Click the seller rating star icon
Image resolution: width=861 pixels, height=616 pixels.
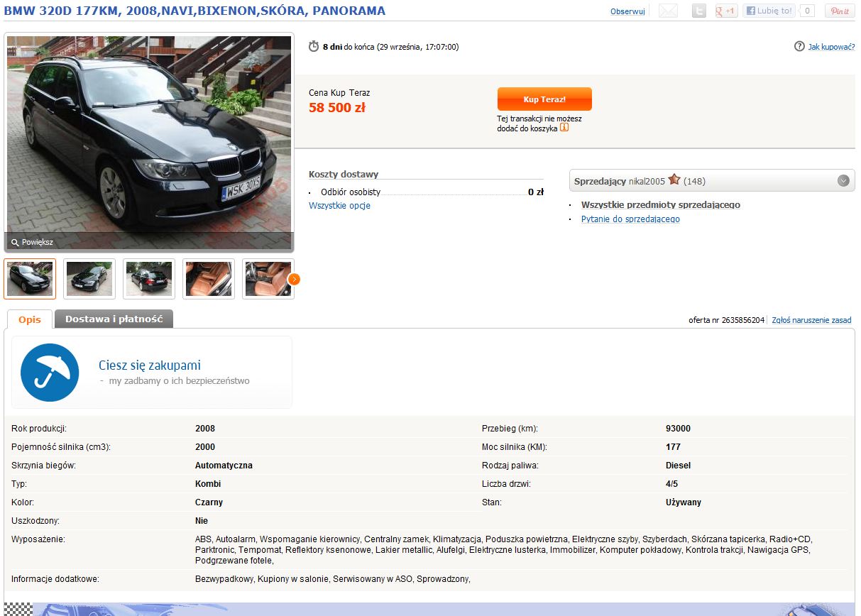point(674,180)
